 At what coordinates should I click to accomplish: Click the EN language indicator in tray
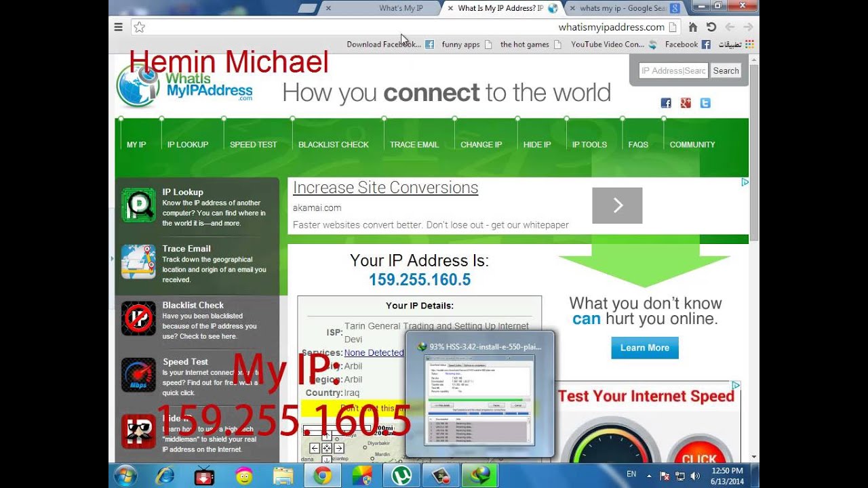click(631, 474)
